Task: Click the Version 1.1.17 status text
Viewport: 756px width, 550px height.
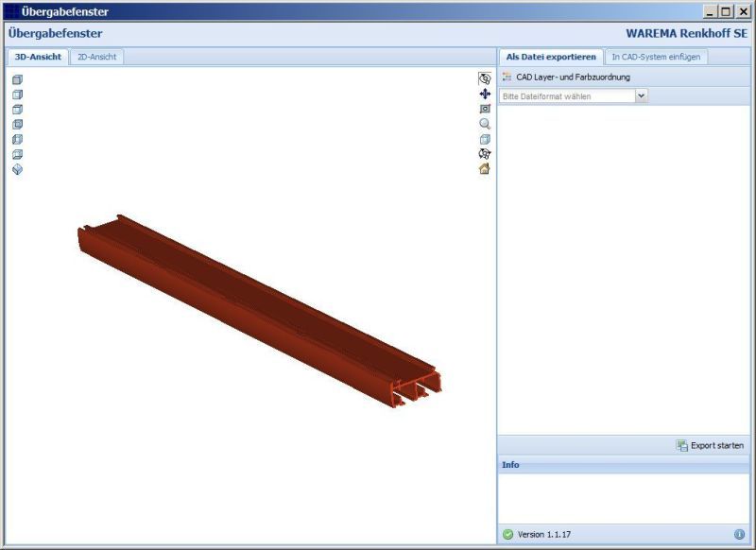Action: [544, 534]
